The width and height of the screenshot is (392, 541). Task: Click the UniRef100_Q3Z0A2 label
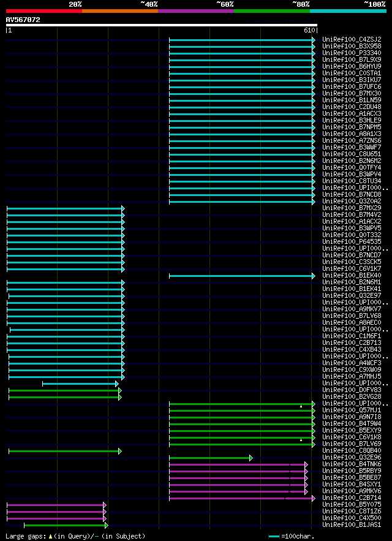coord(352,201)
